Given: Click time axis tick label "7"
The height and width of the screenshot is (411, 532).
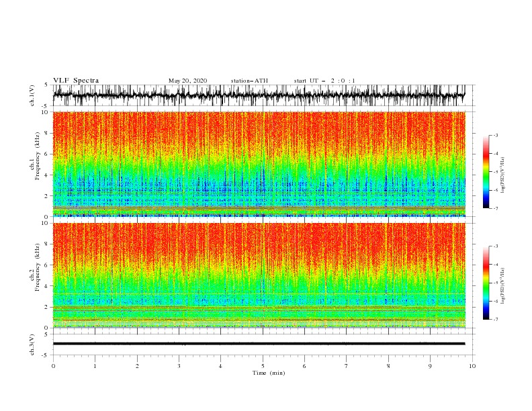Looking at the screenshot, I should [347, 366].
